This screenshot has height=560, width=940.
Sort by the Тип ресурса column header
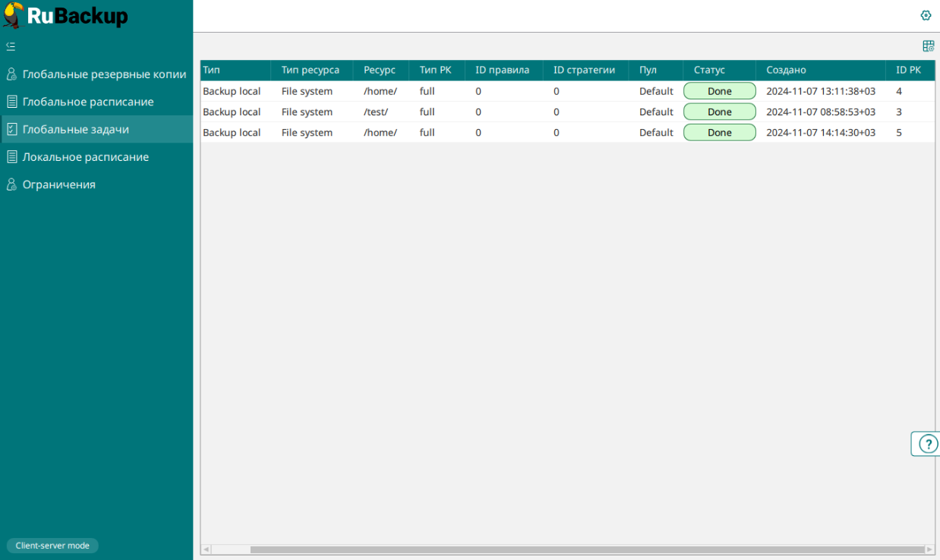coord(310,70)
